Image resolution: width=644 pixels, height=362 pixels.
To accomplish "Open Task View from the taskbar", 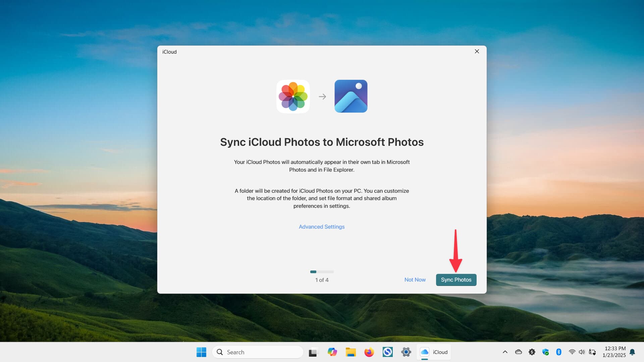I will pos(313,352).
